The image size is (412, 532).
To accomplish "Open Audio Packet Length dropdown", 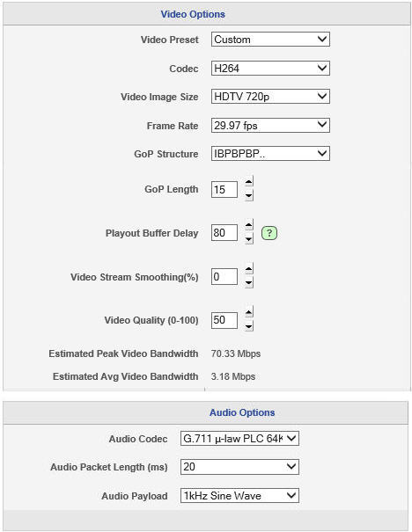I will pos(239,467).
